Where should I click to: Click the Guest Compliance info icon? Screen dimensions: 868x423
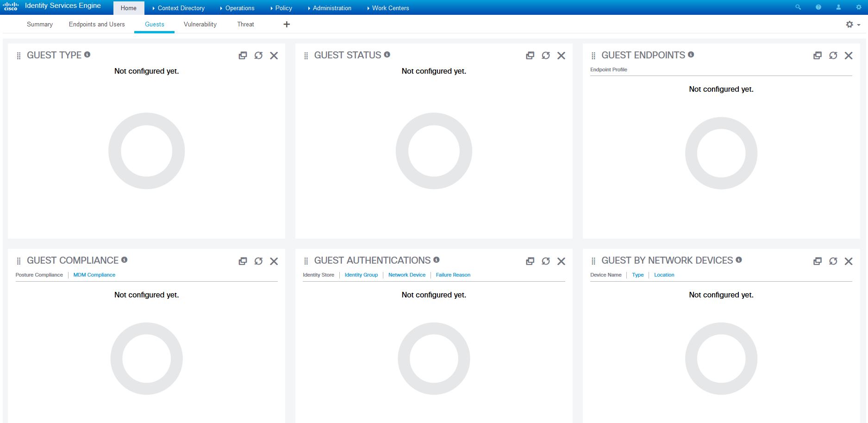(x=125, y=259)
